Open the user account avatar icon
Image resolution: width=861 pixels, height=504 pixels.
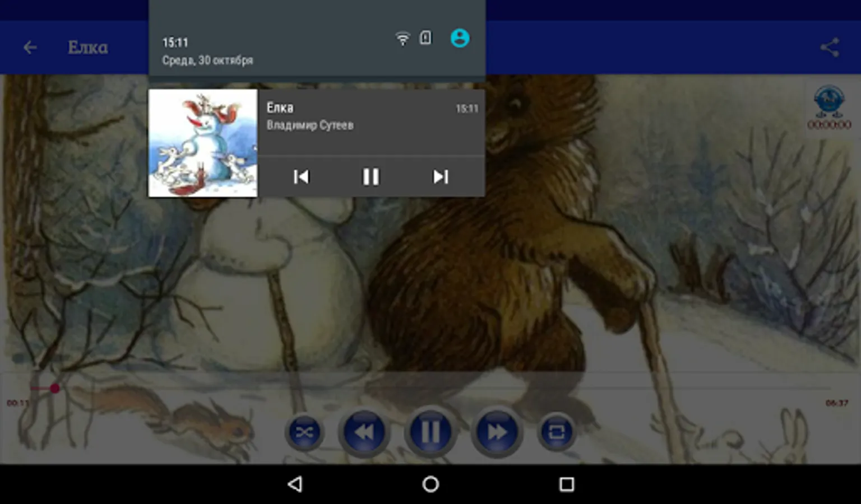point(460,38)
